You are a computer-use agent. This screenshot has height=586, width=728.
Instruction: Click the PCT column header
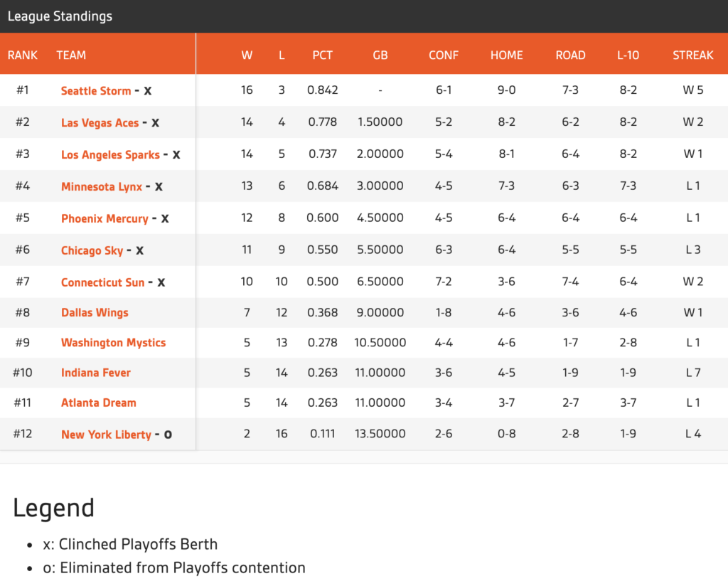coord(322,55)
